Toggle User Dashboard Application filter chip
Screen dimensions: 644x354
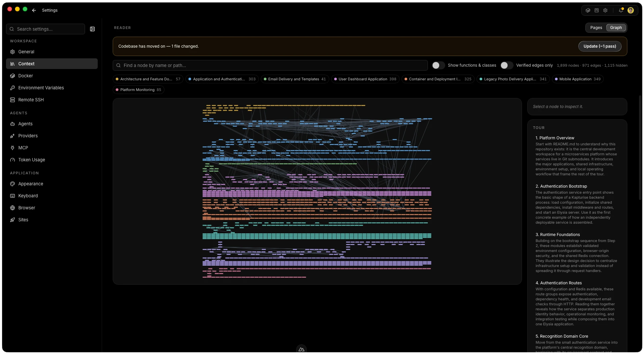click(365, 79)
